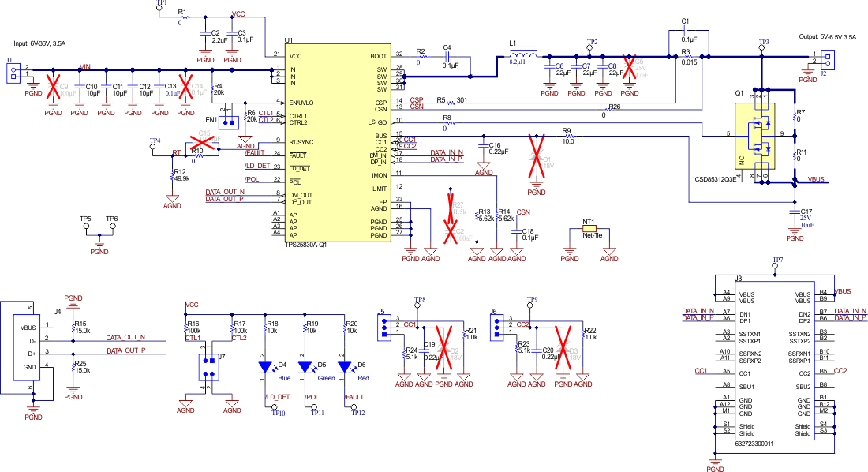The image size is (868, 472).
Task: Select the VBUS net label near Q1
Action: [x=815, y=179]
